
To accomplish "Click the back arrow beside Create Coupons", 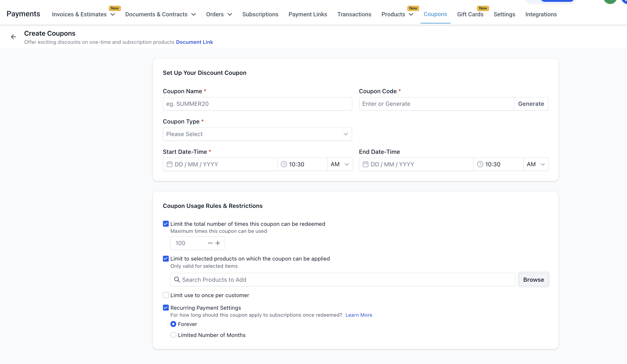I will [x=14, y=37].
